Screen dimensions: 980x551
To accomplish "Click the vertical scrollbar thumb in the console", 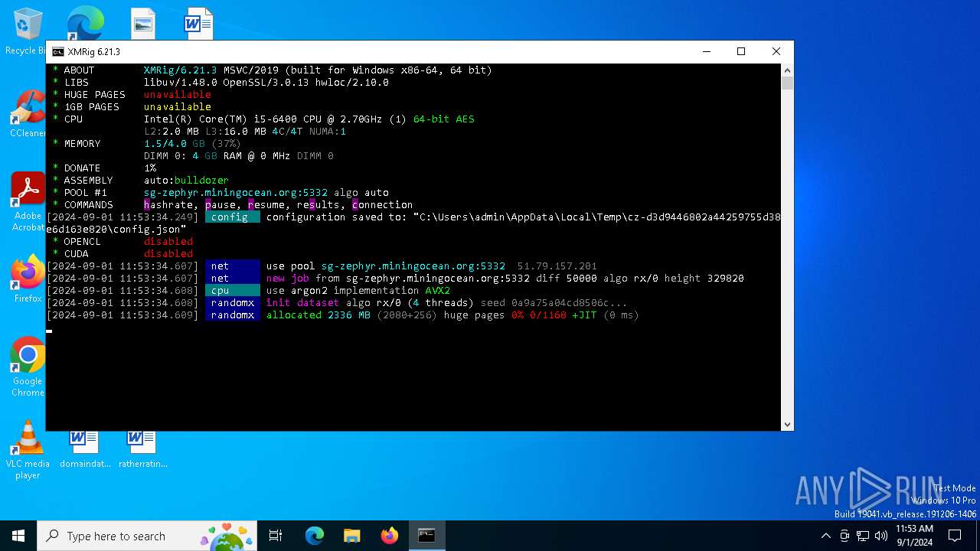I will [x=787, y=83].
